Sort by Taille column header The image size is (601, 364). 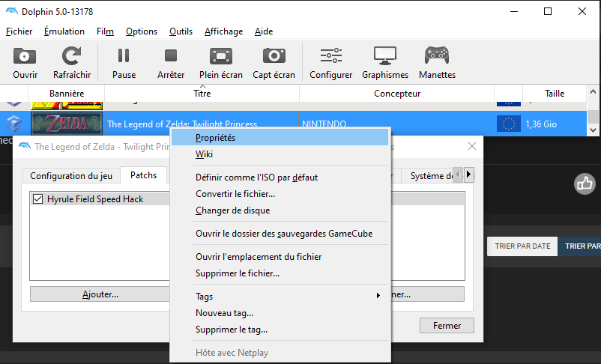coord(555,94)
